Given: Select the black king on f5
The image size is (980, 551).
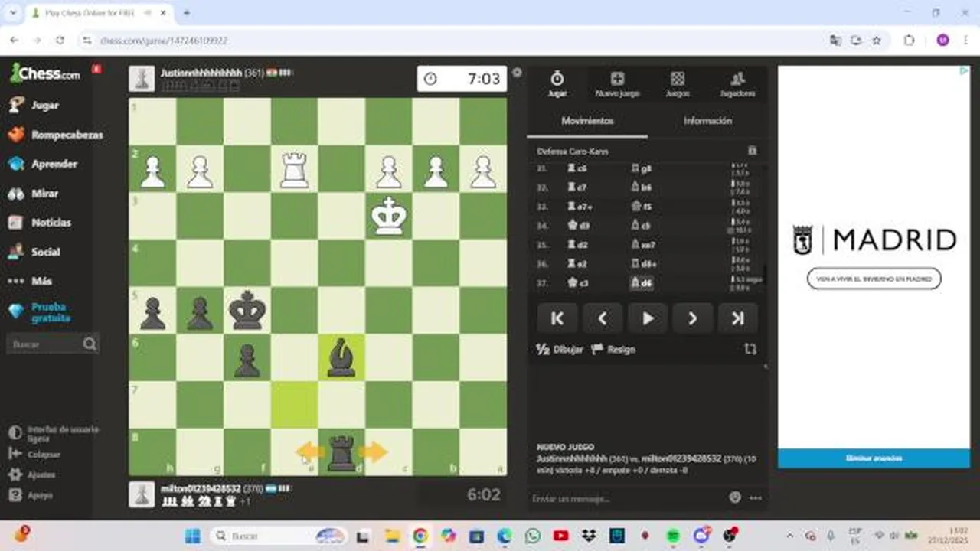Looking at the screenshot, I should (x=247, y=310).
